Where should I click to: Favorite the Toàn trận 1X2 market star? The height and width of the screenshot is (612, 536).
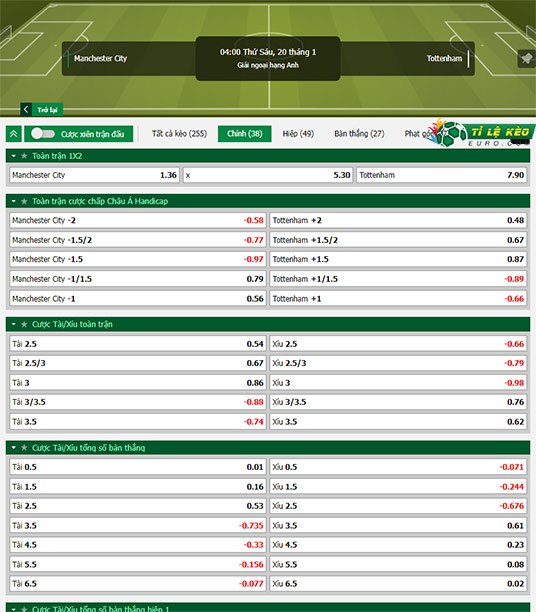point(24,156)
